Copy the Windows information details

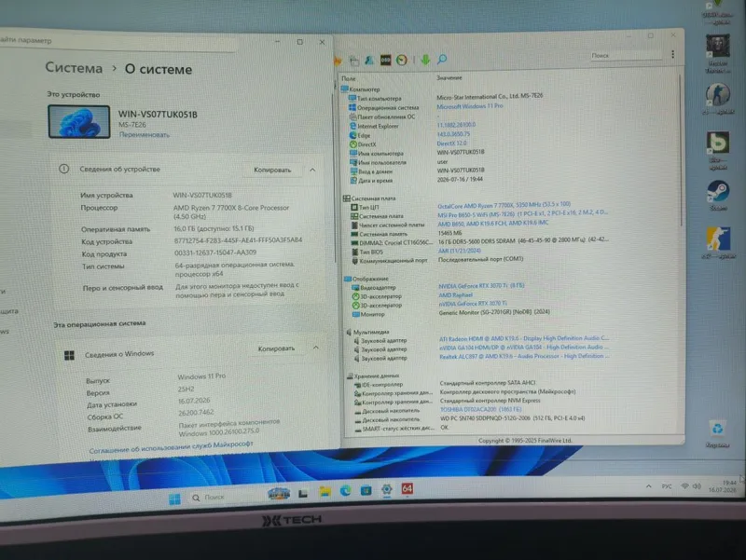pyautogui.click(x=276, y=348)
